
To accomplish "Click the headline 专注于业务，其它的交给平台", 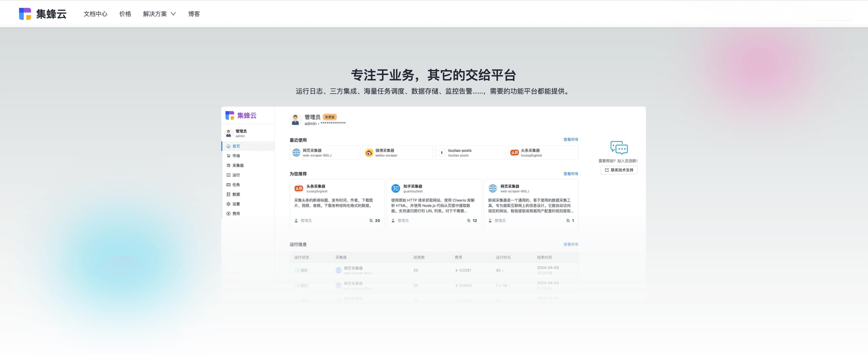I will (433, 75).
